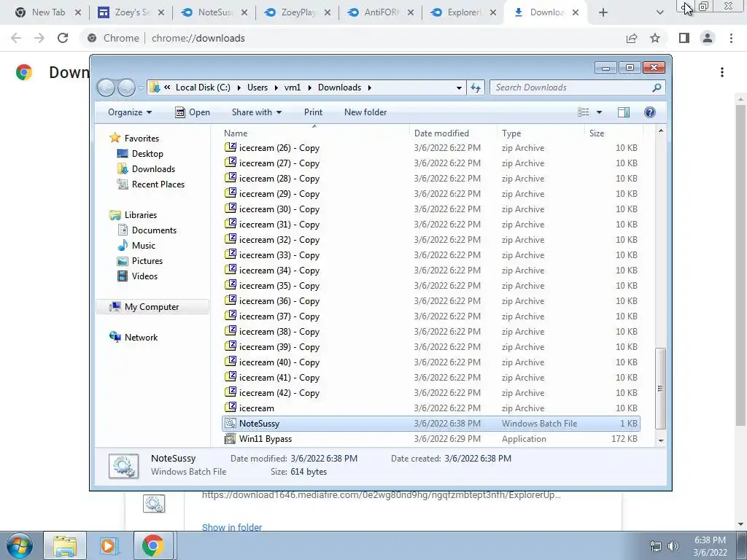The width and height of the screenshot is (747, 560).
Task: Click Print in Explorer toolbar
Action: [x=313, y=112]
